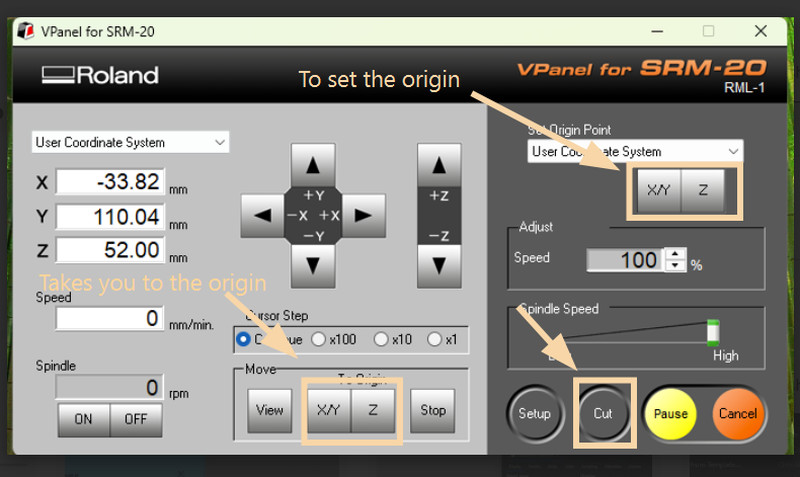Click the VPanel app icon in title bar

pyautogui.click(x=26, y=31)
